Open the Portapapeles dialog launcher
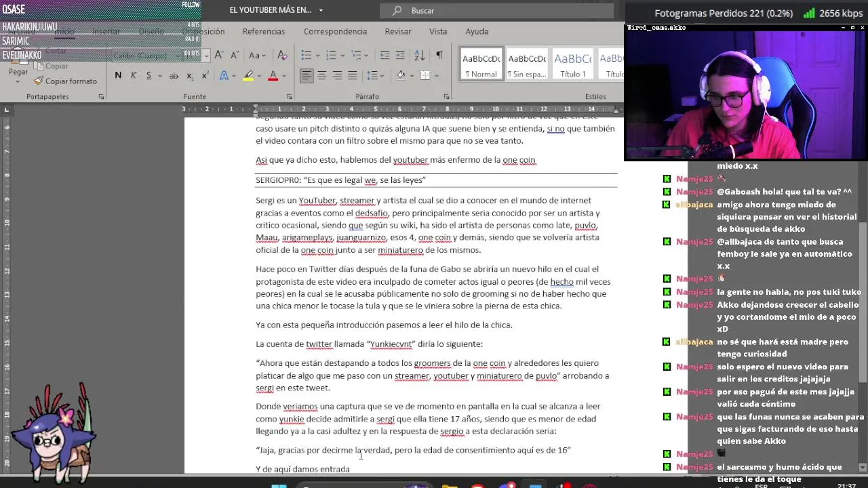868x488 pixels. (x=101, y=97)
